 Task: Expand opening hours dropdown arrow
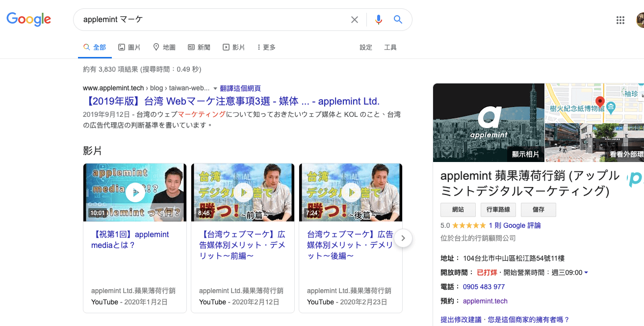click(586, 272)
